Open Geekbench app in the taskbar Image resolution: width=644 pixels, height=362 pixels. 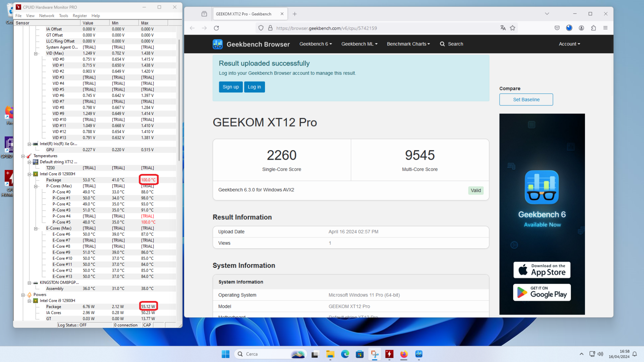419,354
